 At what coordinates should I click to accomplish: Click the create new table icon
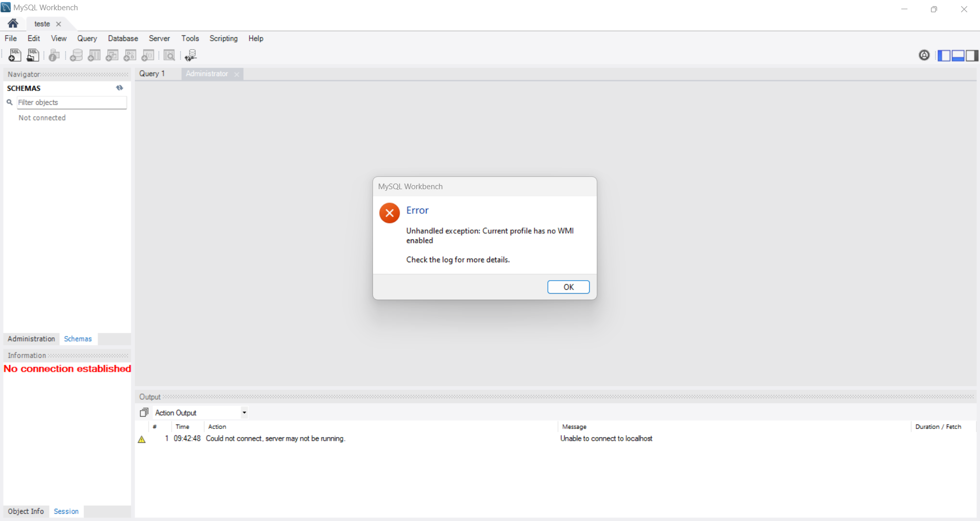[x=94, y=55]
